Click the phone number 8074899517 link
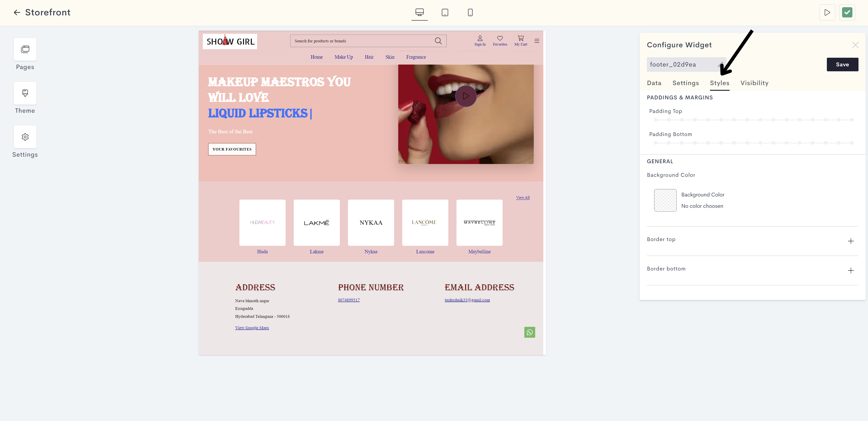Image resolution: width=868 pixels, height=421 pixels. click(x=348, y=300)
